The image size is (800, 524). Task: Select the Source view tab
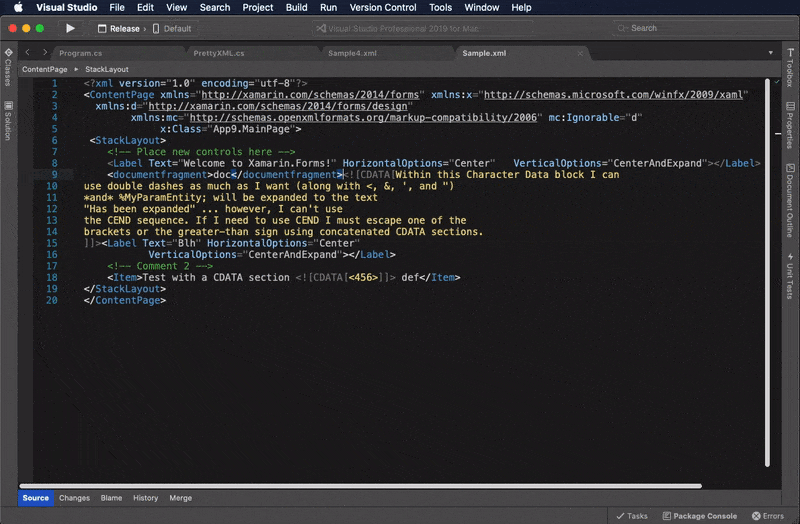[36, 498]
